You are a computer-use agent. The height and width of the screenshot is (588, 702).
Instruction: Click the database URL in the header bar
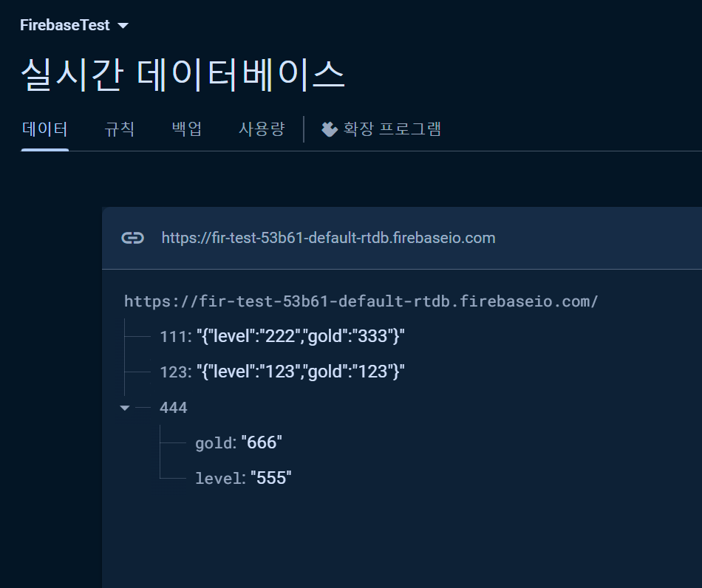tap(329, 238)
